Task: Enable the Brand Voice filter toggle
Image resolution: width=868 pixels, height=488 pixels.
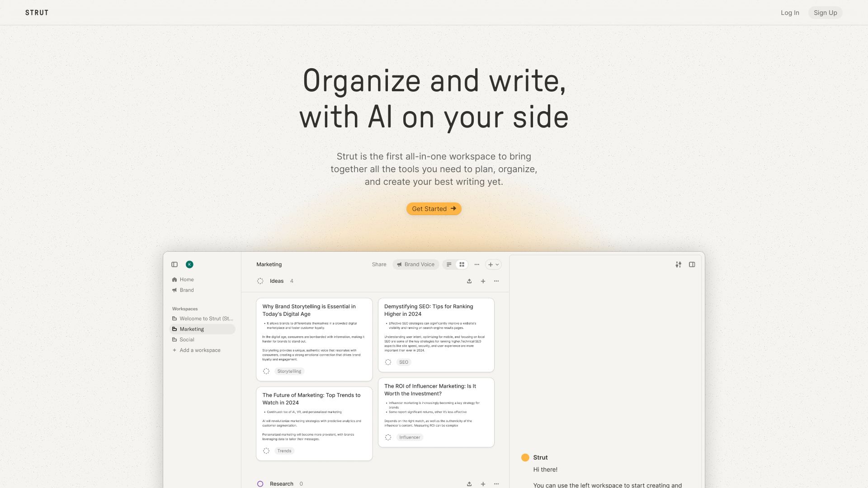Action: click(x=415, y=264)
